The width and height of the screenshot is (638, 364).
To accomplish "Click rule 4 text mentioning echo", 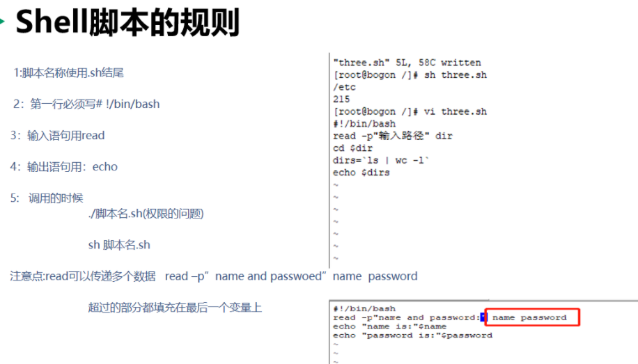I will [x=64, y=167].
